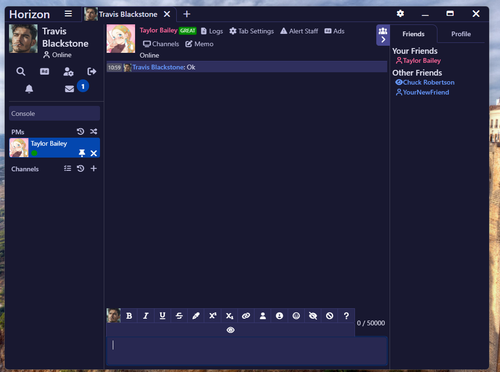The image size is (500, 372).
Task: Open the envelope messages icon
Action: click(69, 89)
